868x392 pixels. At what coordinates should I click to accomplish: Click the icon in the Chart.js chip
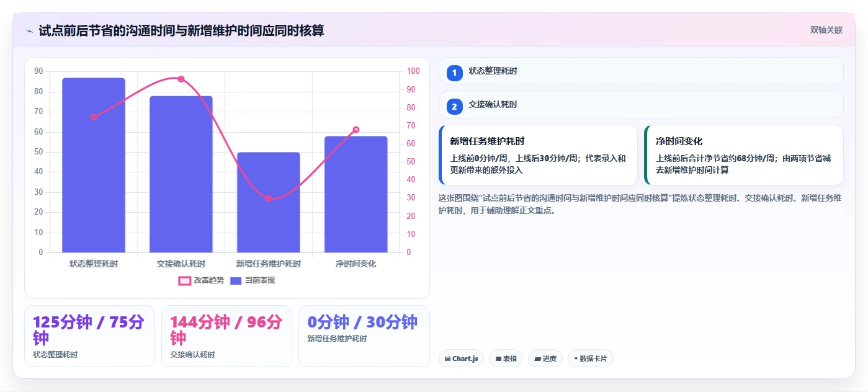tap(447, 359)
